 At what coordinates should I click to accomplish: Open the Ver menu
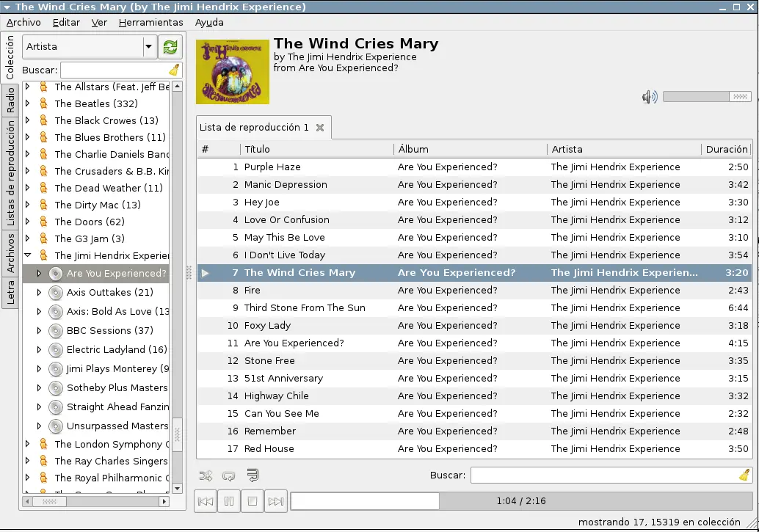99,22
